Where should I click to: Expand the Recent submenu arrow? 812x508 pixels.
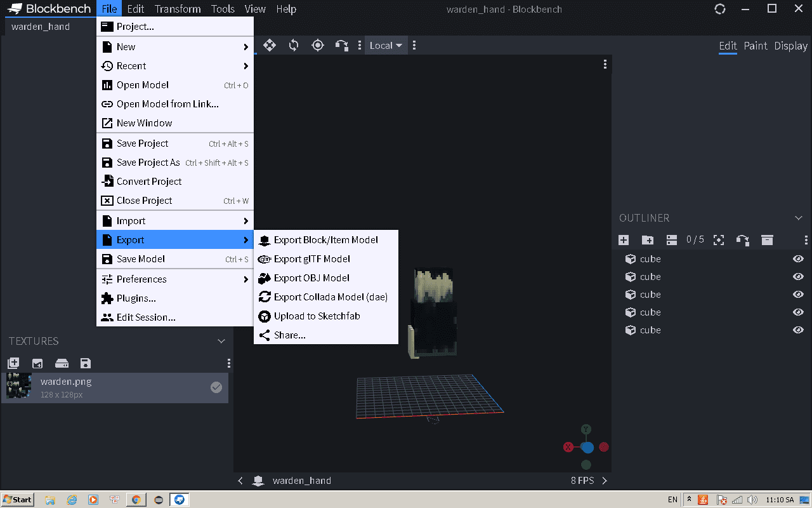coord(246,66)
